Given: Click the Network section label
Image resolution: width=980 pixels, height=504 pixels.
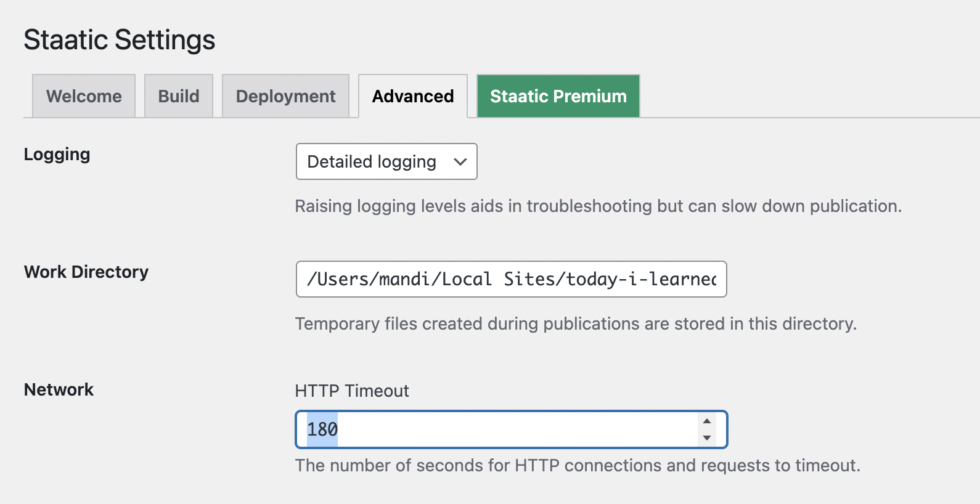Looking at the screenshot, I should (x=59, y=389).
